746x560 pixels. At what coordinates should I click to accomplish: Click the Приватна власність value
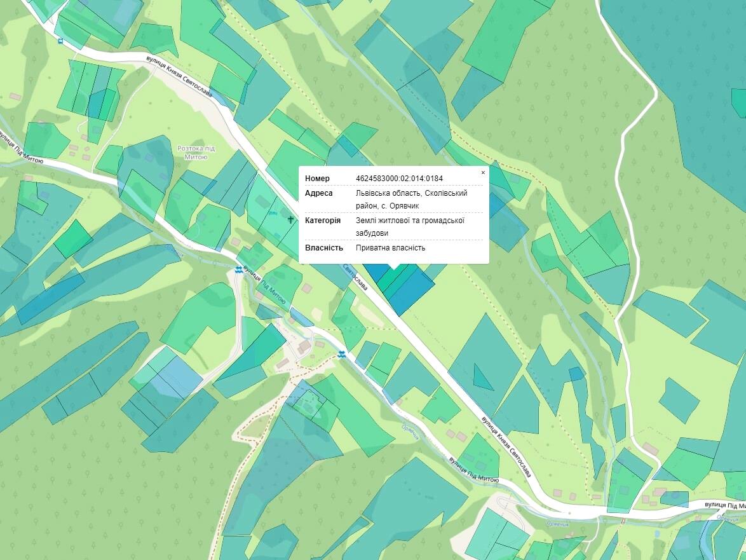(x=391, y=248)
